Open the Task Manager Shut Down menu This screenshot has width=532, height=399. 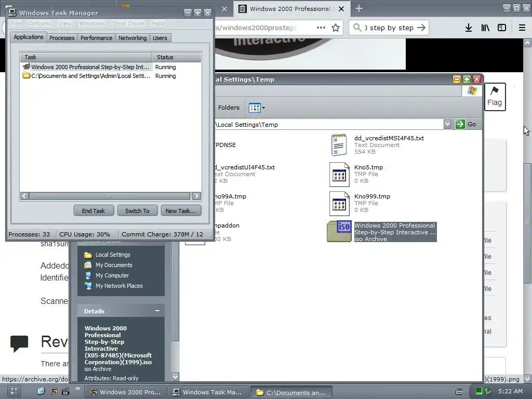(128, 23)
